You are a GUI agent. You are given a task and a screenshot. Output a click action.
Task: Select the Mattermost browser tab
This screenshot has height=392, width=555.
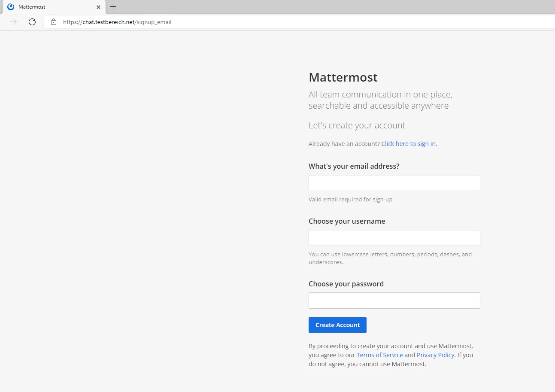coord(54,7)
